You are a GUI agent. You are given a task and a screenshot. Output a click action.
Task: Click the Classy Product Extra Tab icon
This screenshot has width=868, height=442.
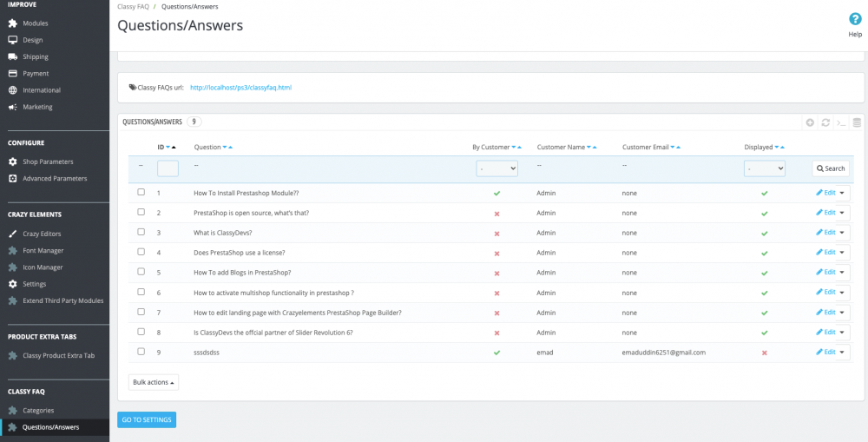(13, 355)
